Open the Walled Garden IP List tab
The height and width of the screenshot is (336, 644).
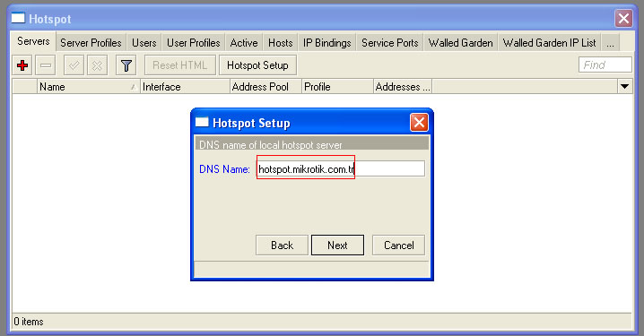[x=550, y=43]
